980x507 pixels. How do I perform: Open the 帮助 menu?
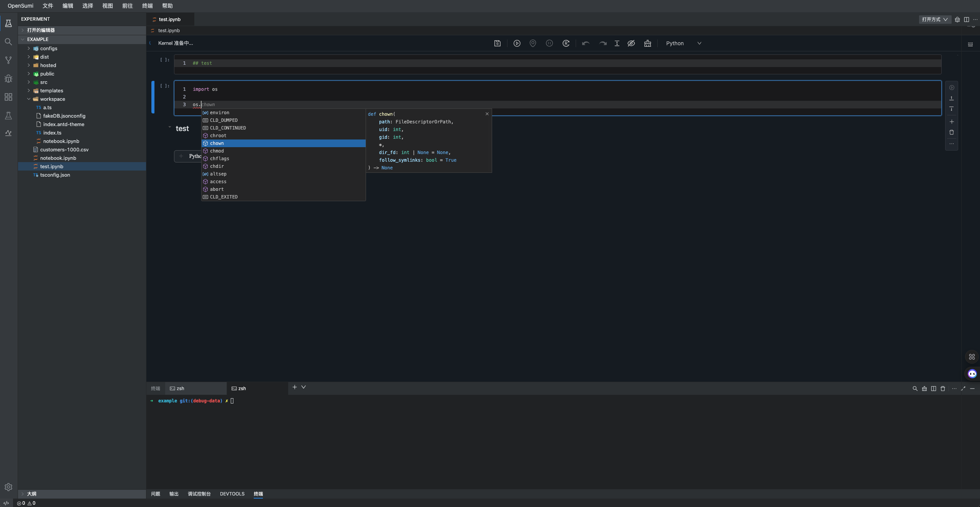[x=167, y=6]
